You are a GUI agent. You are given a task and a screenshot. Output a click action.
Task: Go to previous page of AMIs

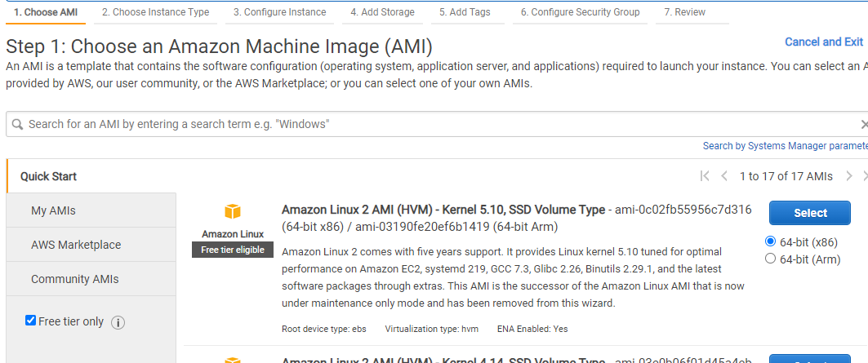tap(724, 176)
